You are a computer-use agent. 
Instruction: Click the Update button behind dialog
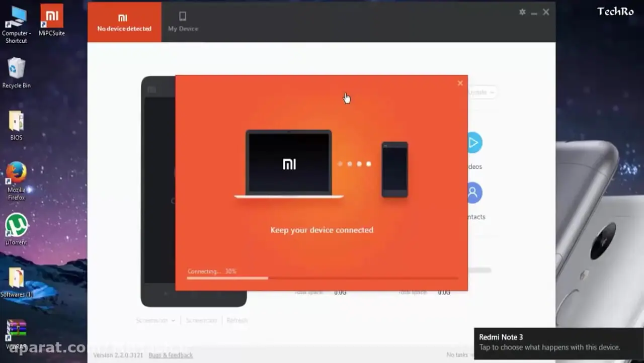point(481,93)
